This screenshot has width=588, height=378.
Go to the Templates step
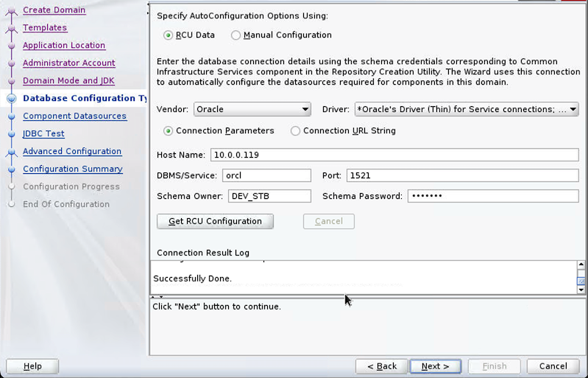click(45, 27)
